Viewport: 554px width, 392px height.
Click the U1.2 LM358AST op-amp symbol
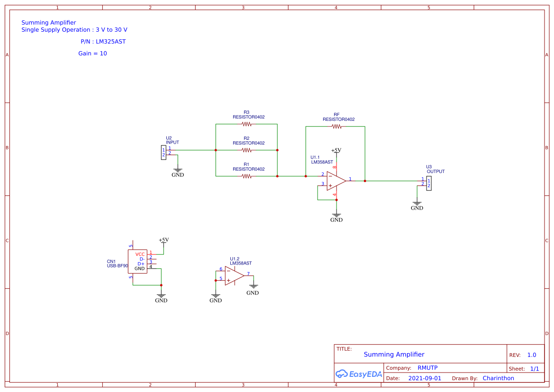tap(234, 276)
